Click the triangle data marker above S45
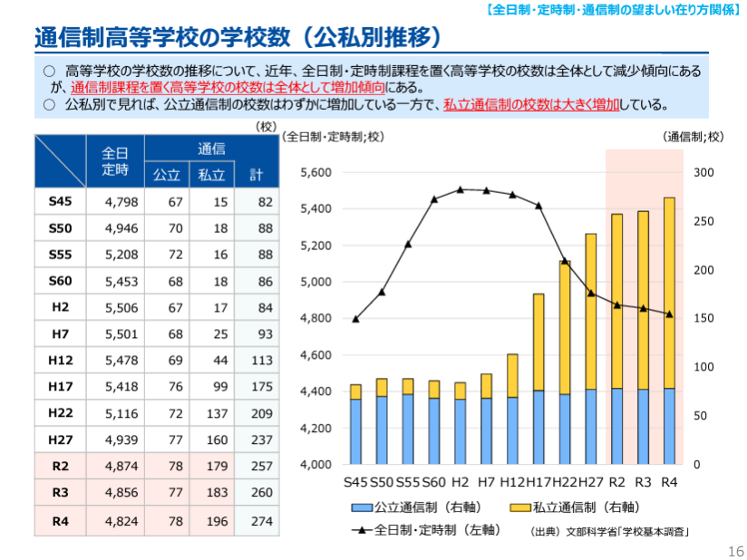The height and width of the screenshot is (560, 747). 356,319
